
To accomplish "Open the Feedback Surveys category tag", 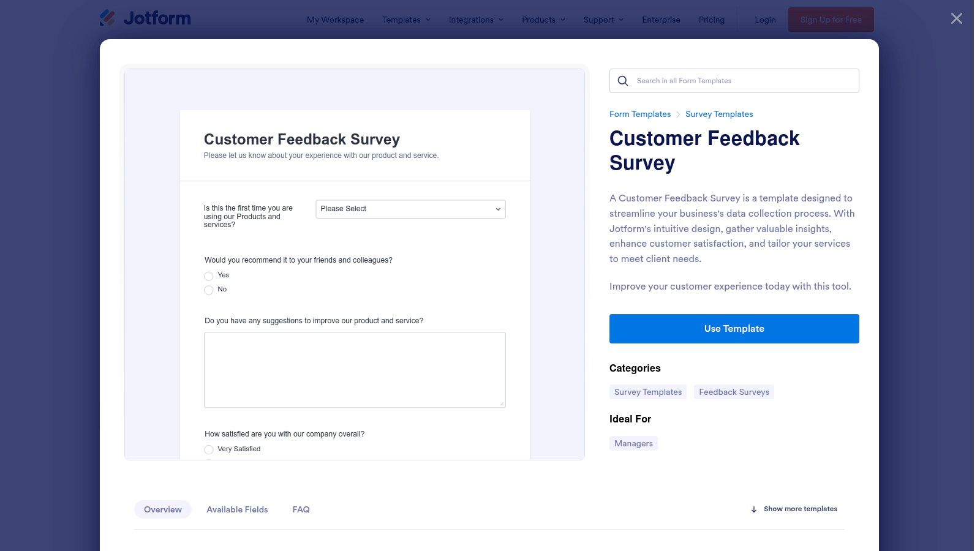I will pyautogui.click(x=733, y=391).
